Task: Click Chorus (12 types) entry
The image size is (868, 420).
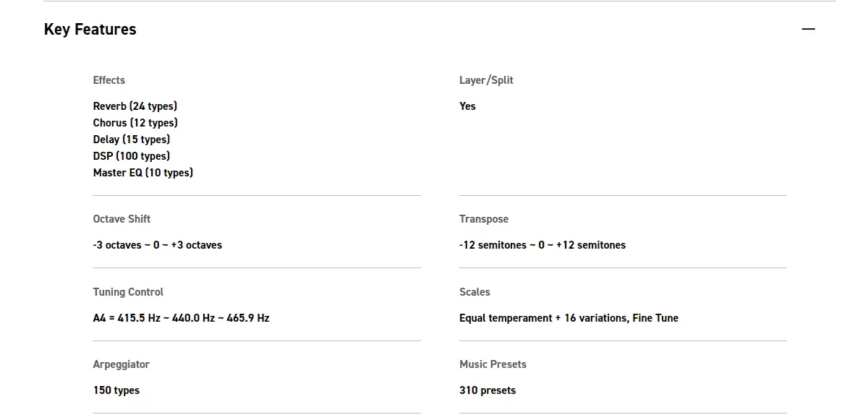Action: pyautogui.click(x=135, y=123)
